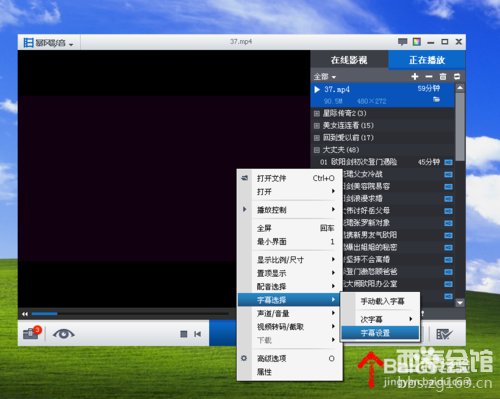
Task: Choose 手动载入字幕 from submenu
Action: pos(380,301)
